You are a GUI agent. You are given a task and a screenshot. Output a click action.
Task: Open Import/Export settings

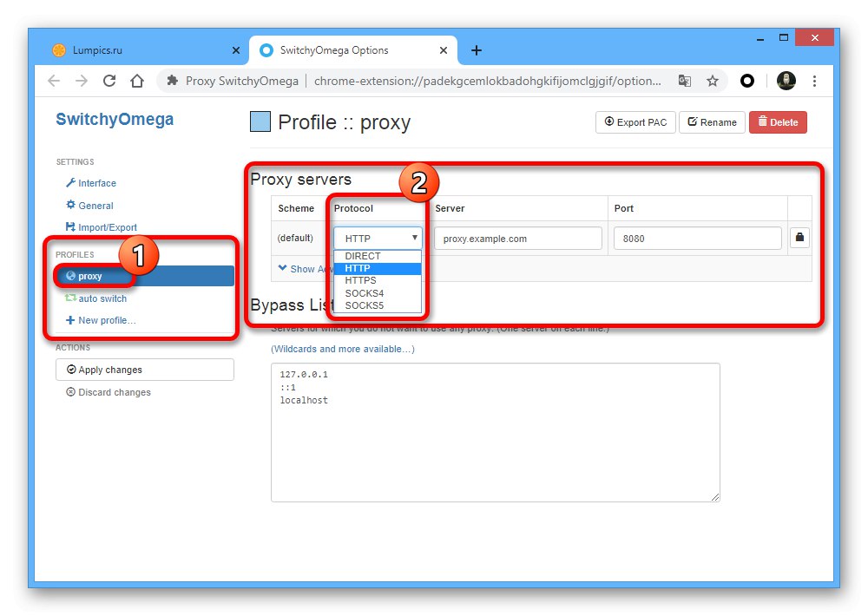[102, 227]
